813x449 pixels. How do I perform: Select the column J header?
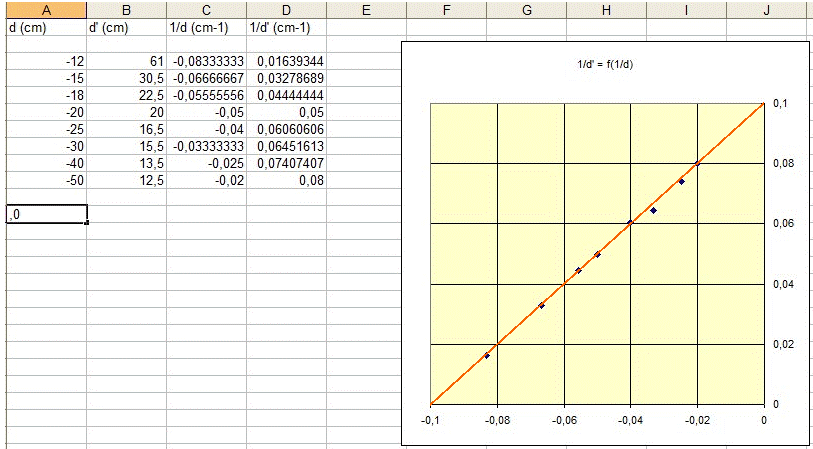tap(766, 9)
